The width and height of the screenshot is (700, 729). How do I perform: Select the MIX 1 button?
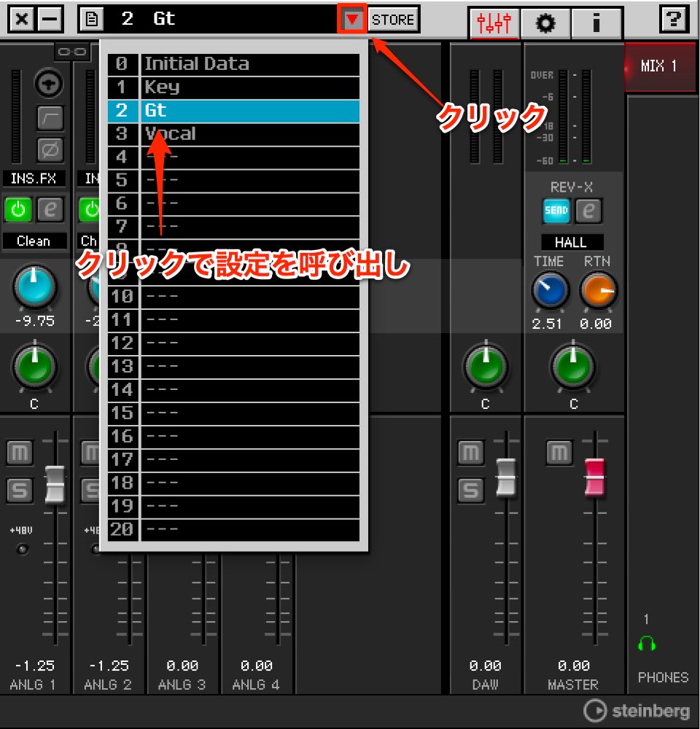pos(660,66)
